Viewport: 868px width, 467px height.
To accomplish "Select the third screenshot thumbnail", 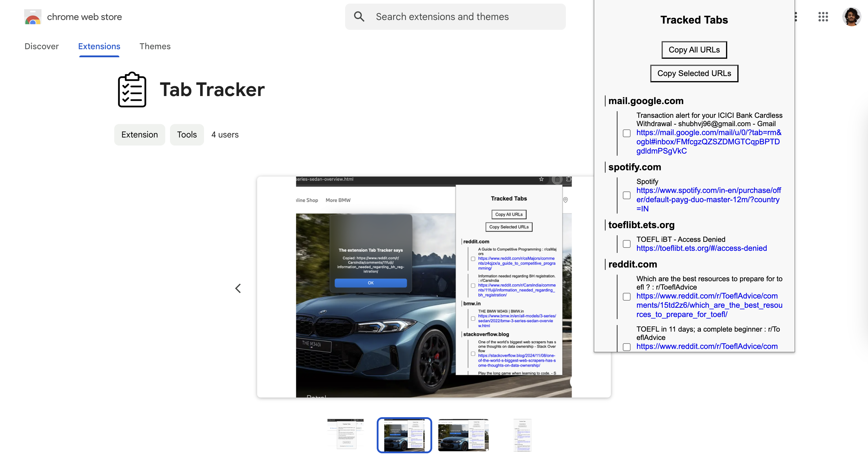I will click(463, 435).
